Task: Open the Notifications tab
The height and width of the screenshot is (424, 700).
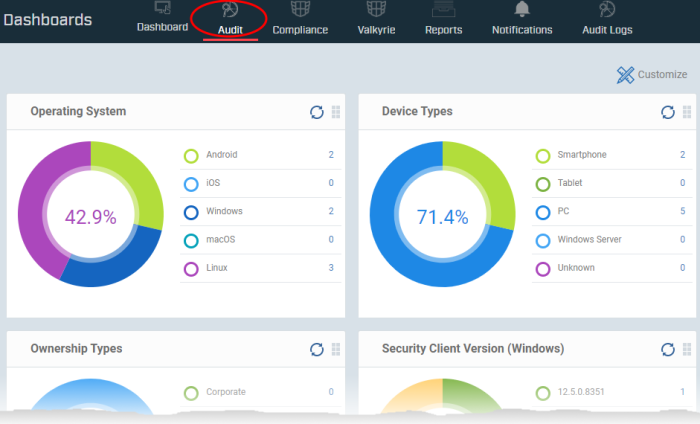Action: coord(522,19)
